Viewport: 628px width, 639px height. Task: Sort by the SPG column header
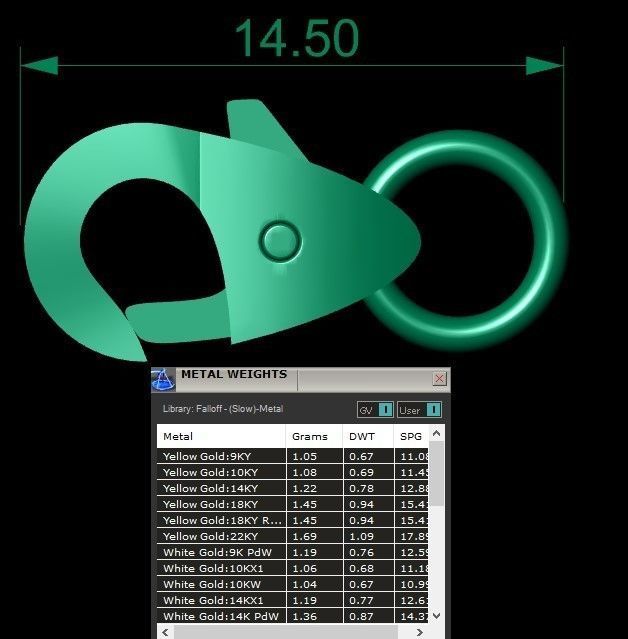tap(411, 436)
